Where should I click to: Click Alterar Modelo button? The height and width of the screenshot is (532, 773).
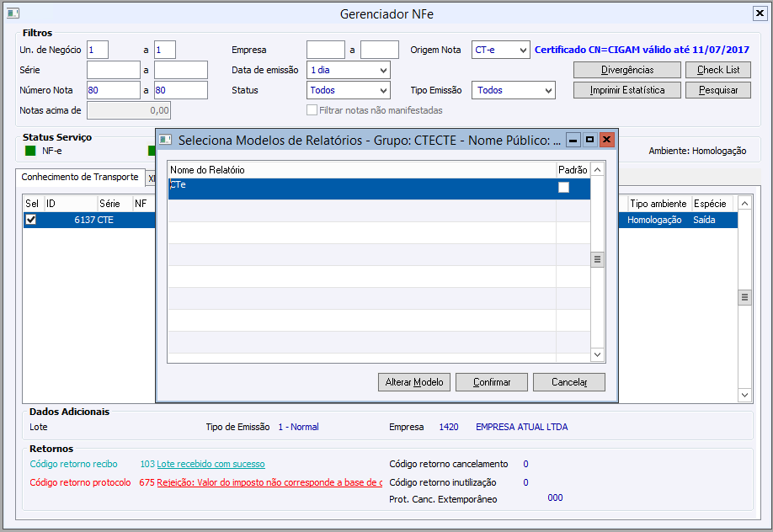tap(414, 382)
